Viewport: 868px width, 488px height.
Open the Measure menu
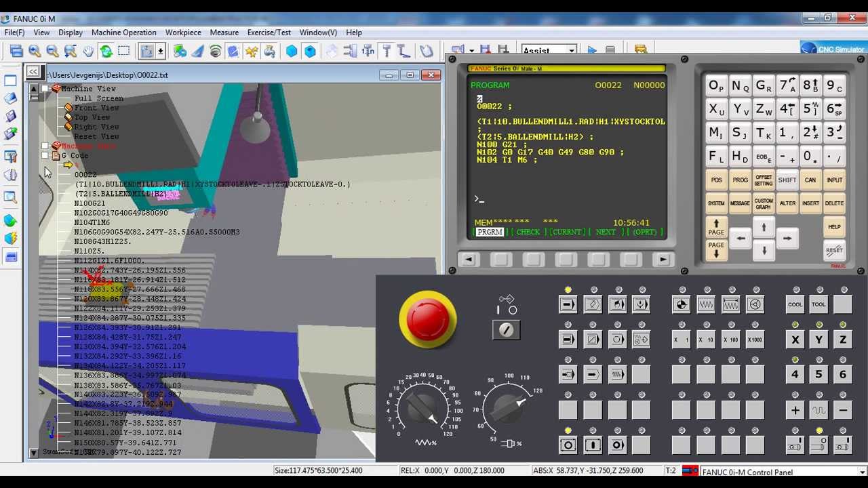(x=224, y=33)
